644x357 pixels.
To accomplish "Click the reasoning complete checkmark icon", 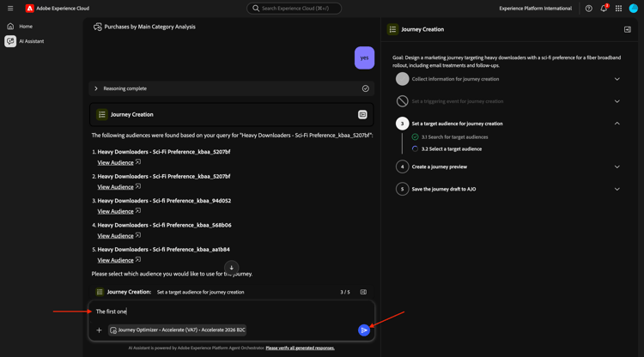I will click(366, 88).
